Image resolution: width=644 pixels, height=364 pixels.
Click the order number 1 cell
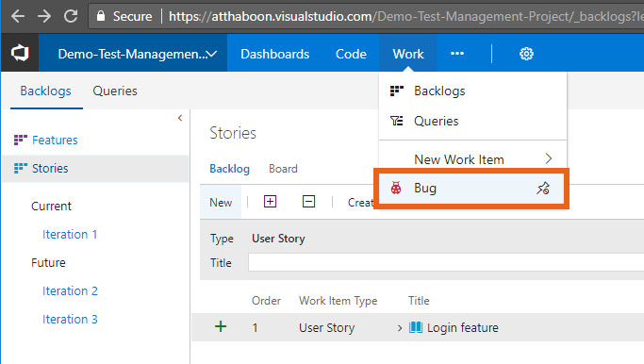255,327
